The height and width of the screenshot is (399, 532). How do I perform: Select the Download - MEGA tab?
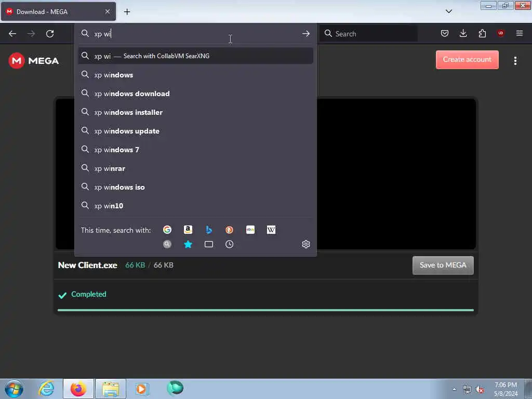click(x=58, y=11)
